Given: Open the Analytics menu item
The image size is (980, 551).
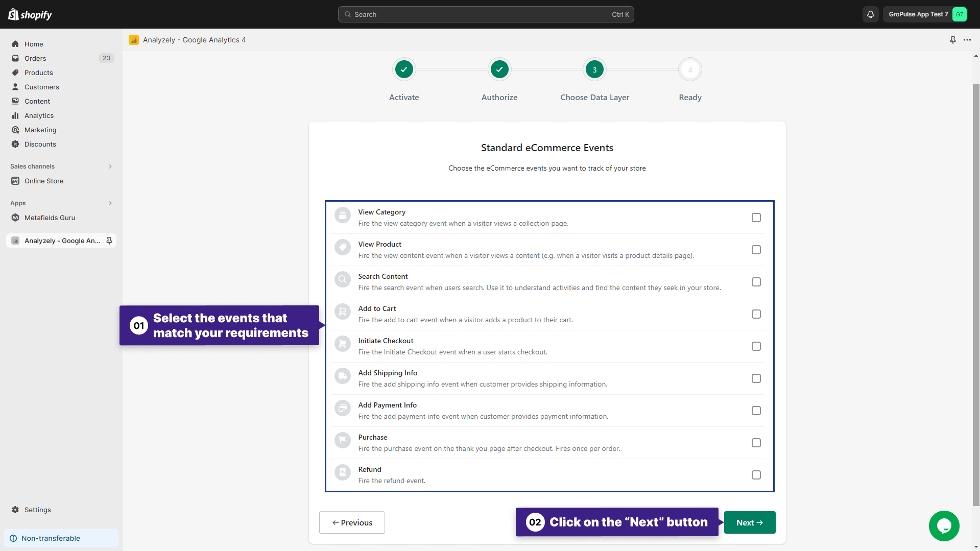Looking at the screenshot, I should (x=61, y=115).
